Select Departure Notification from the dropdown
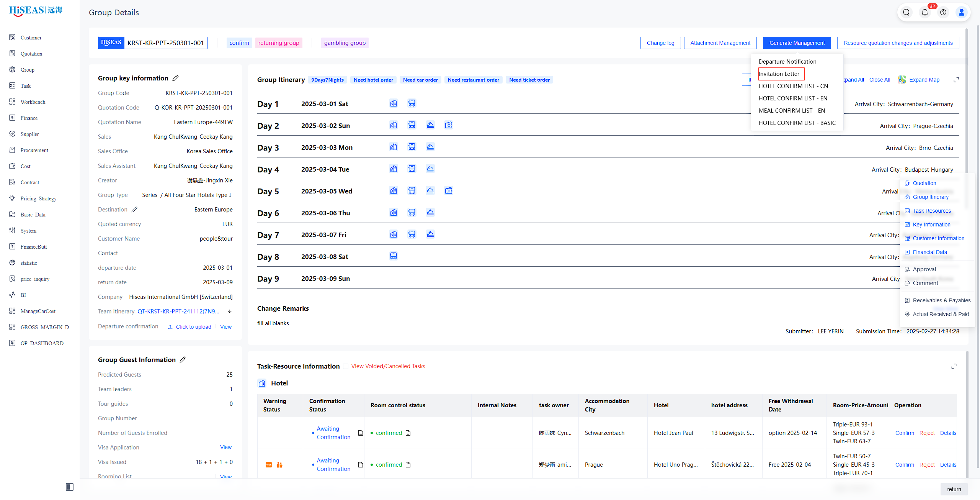980x500 pixels. click(787, 62)
